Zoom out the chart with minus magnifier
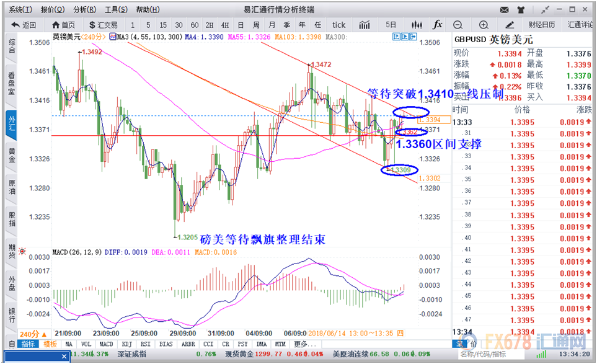Image resolution: width=597 pixels, height=364 pixels. (458, 25)
